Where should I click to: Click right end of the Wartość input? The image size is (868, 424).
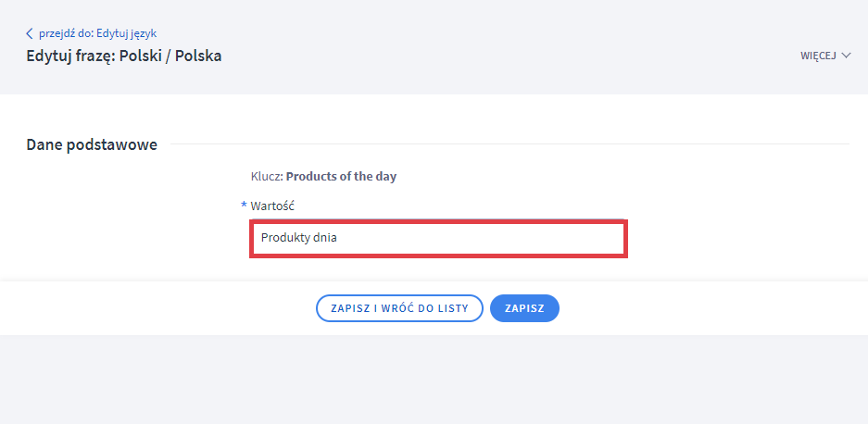611,238
